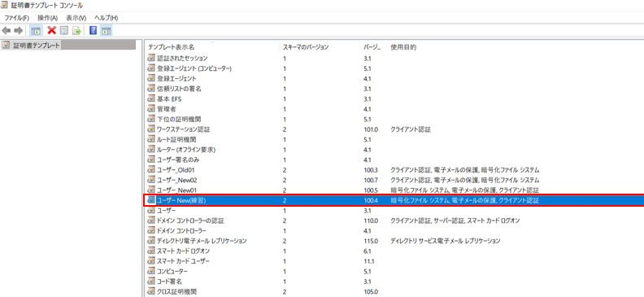The height and width of the screenshot is (297, 644).
Task: Click the icon of ドメイン コントローラー template
Action: [x=151, y=231]
